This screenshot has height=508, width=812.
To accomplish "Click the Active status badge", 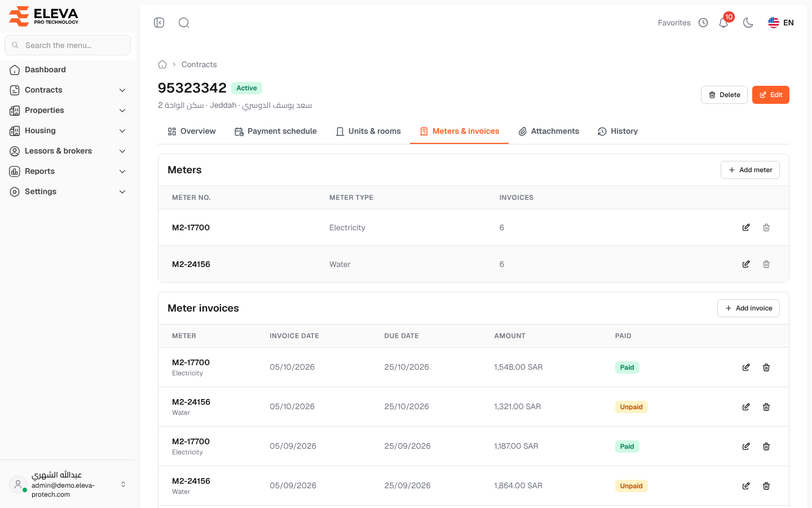I will 246,88.
